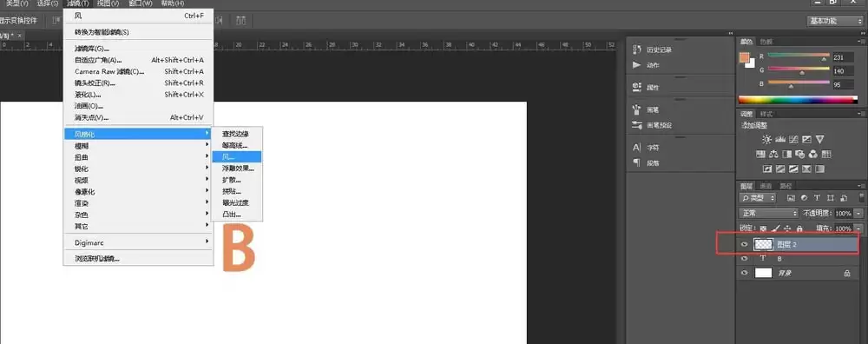
Task: Toggle visibility of the B text layer
Action: pyautogui.click(x=745, y=259)
